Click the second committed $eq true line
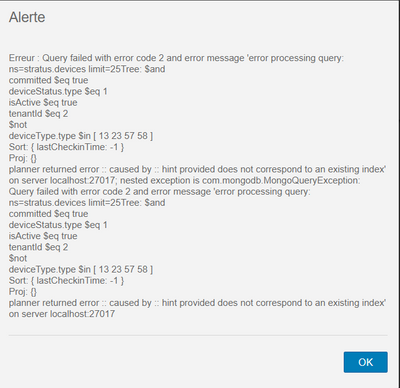The image size is (400, 388). 48,214
